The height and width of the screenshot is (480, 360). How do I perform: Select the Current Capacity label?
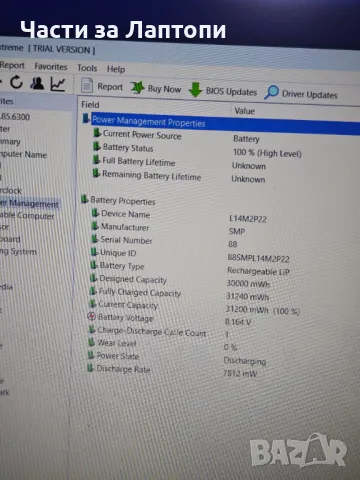pyautogui.click(x=128, y=305)
